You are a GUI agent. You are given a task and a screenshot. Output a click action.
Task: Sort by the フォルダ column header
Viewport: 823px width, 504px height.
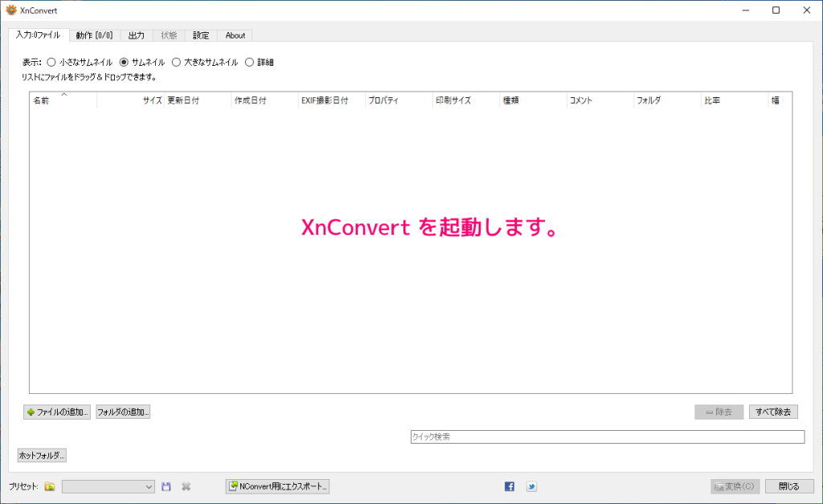(668, 100)
